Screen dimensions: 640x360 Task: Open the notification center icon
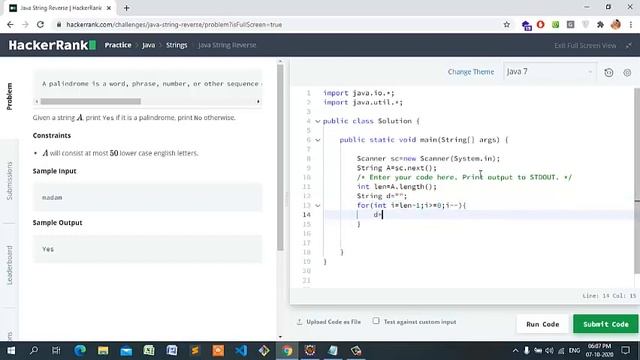pos(625,350)
